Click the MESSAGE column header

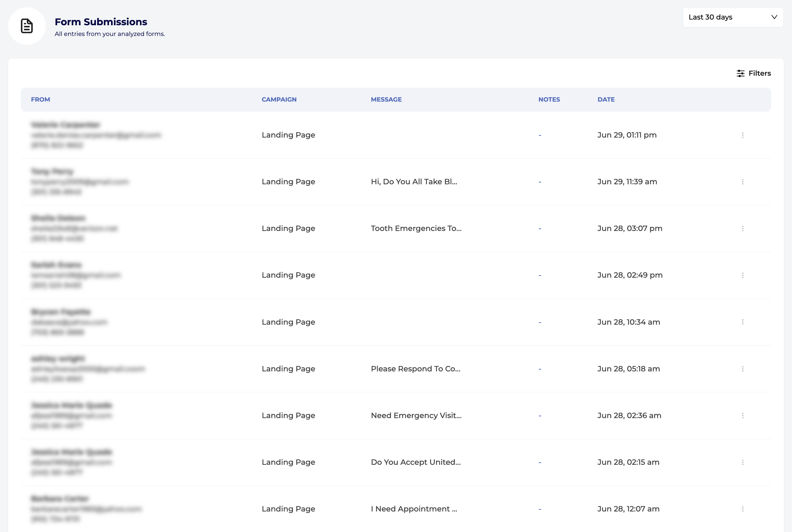(386, 99)
